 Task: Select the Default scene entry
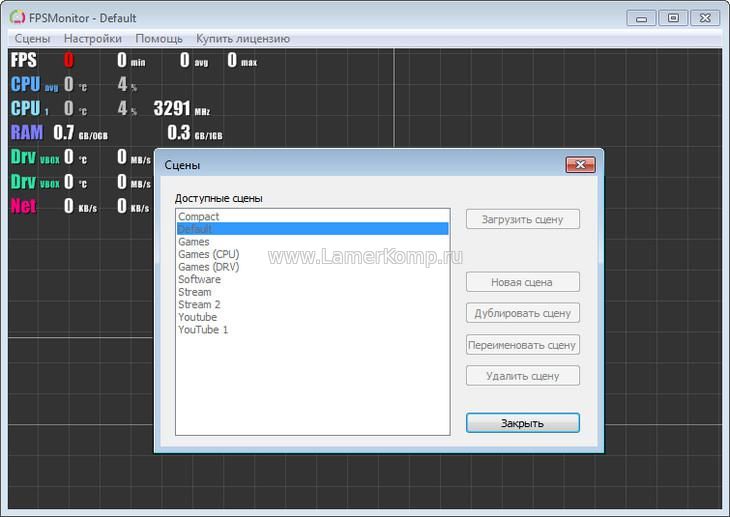point(195,229)
